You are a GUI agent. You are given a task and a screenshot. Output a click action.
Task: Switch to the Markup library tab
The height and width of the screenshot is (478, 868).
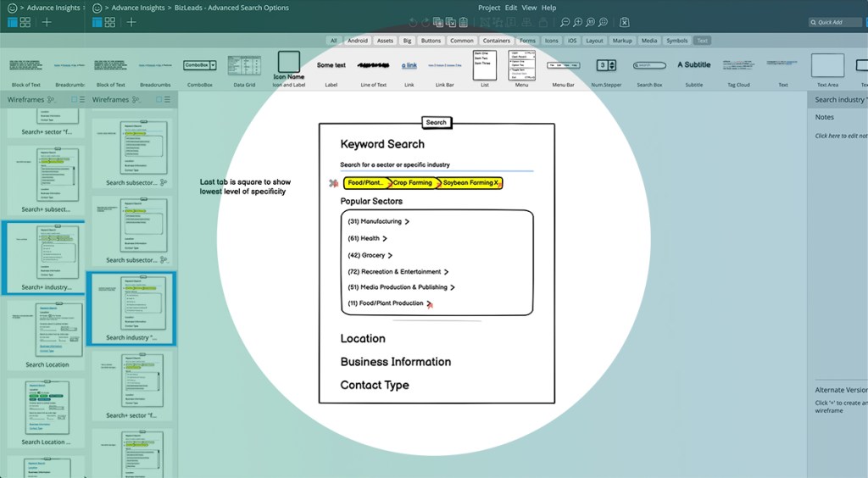[622, 41]
